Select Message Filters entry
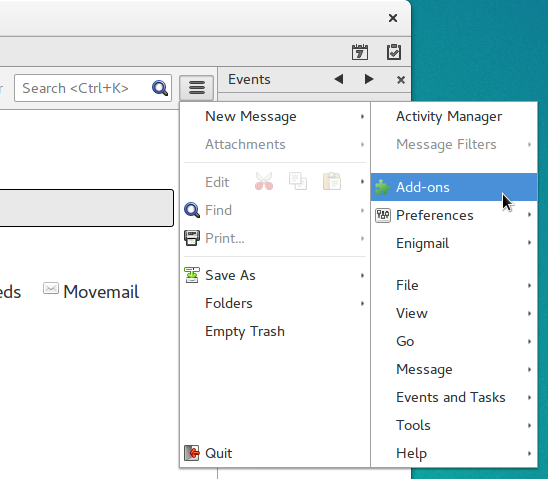 pos(454,144)
